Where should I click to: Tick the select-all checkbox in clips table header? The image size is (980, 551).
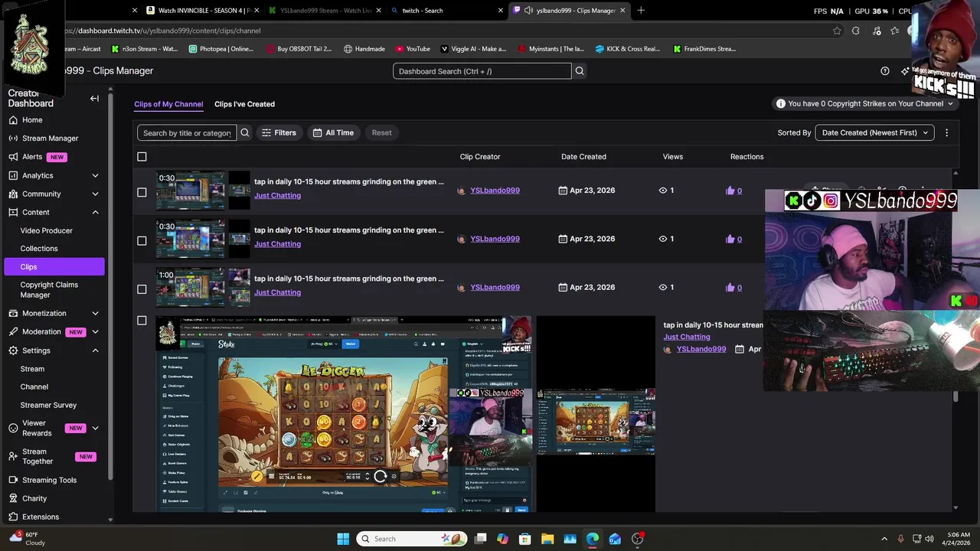point(142,157)
